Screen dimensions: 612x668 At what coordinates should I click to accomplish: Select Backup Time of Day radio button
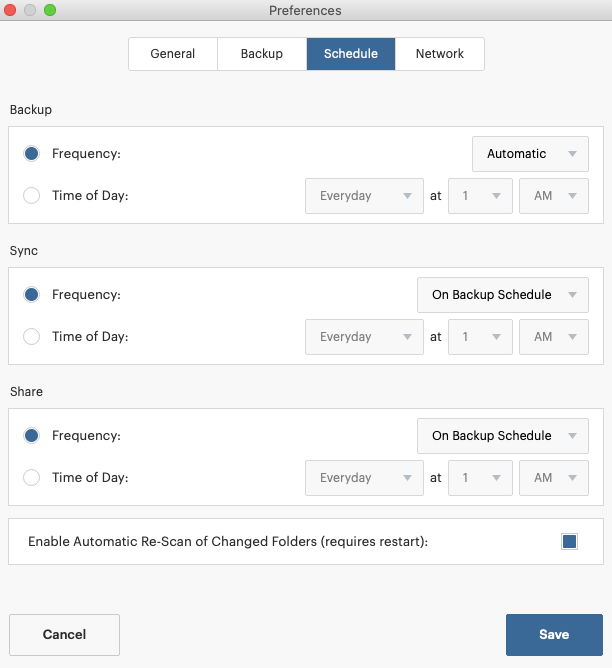click(32, 196)
